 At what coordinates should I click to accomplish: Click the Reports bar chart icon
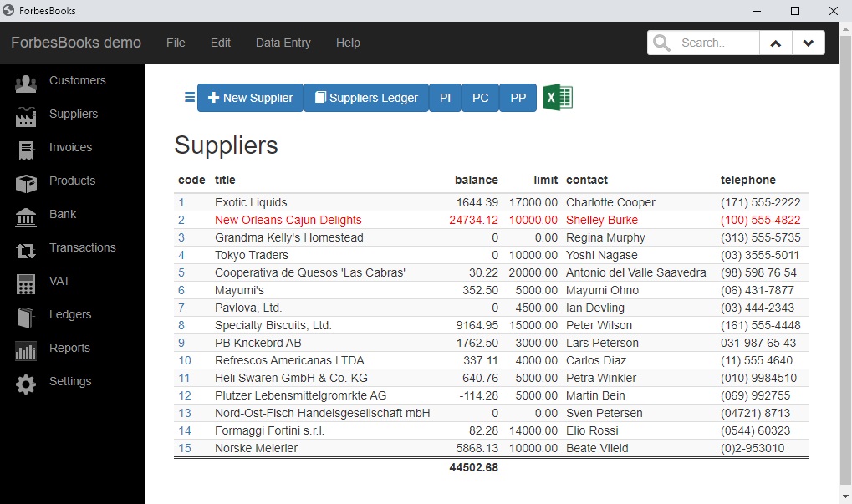click(26, 351)
